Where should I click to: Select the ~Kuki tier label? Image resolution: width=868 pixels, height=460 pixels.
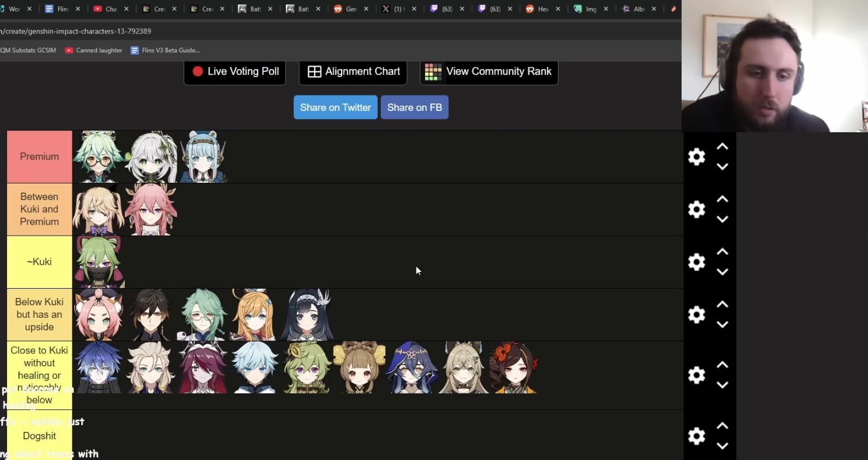[39, 262]
